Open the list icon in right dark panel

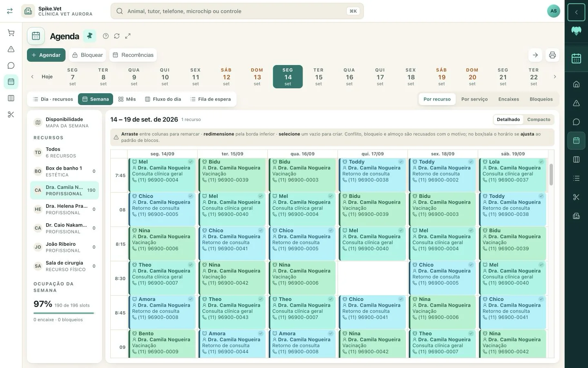576,178
